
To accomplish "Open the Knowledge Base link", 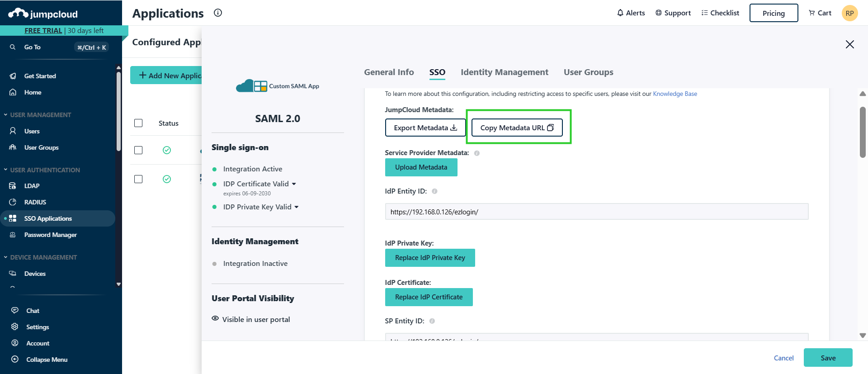I will 675,94.
